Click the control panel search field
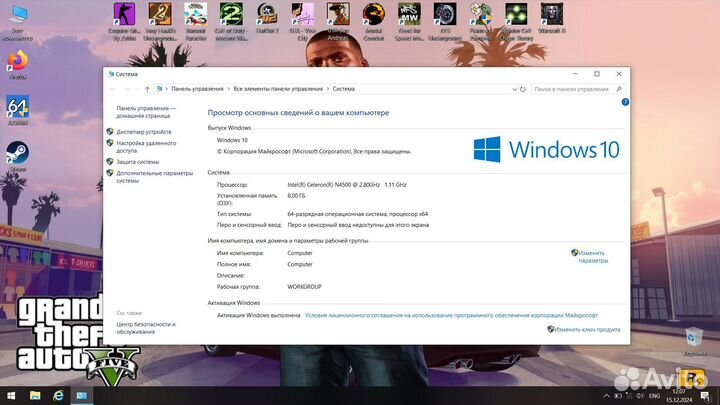The height and width of the screenshot is (405, 720). point(577,89)
